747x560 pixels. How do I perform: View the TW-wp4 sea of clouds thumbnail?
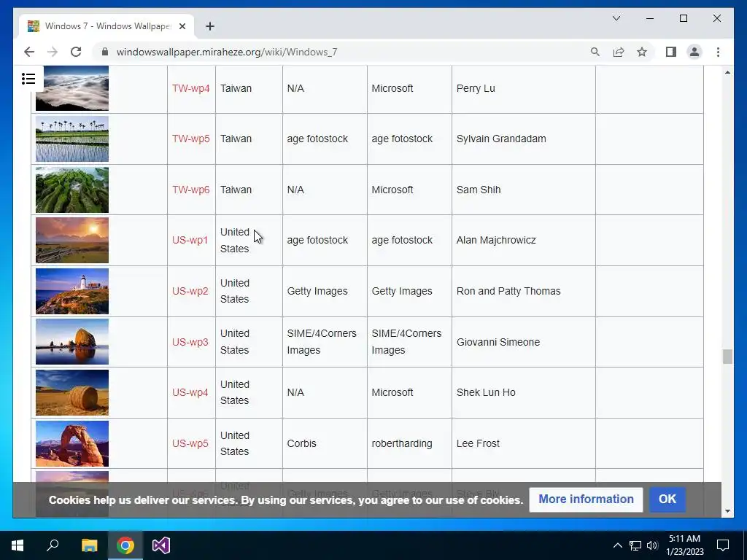tap(72, 88)
